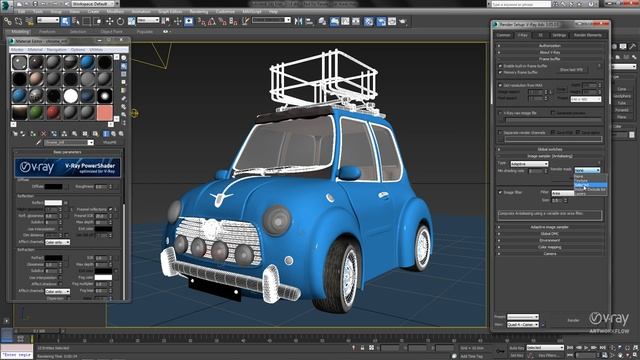Click Pick Material from Object eyedropper
Image resolution: width=640 pixels, height=360 pixels.
[39, 142]
